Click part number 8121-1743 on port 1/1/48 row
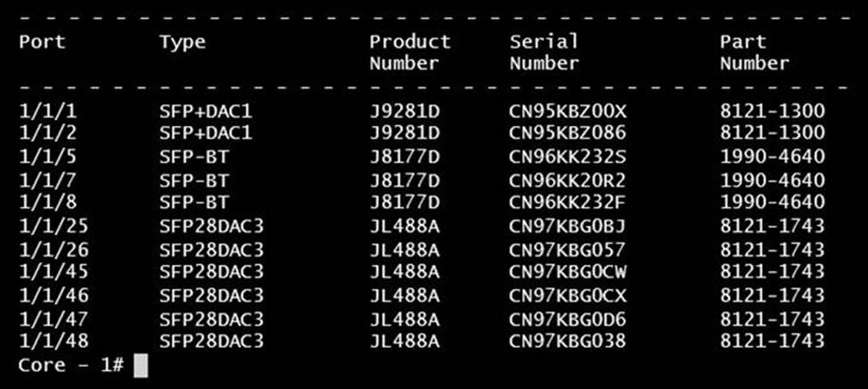Viewport: 868px width, 389px height. point(773,341)
